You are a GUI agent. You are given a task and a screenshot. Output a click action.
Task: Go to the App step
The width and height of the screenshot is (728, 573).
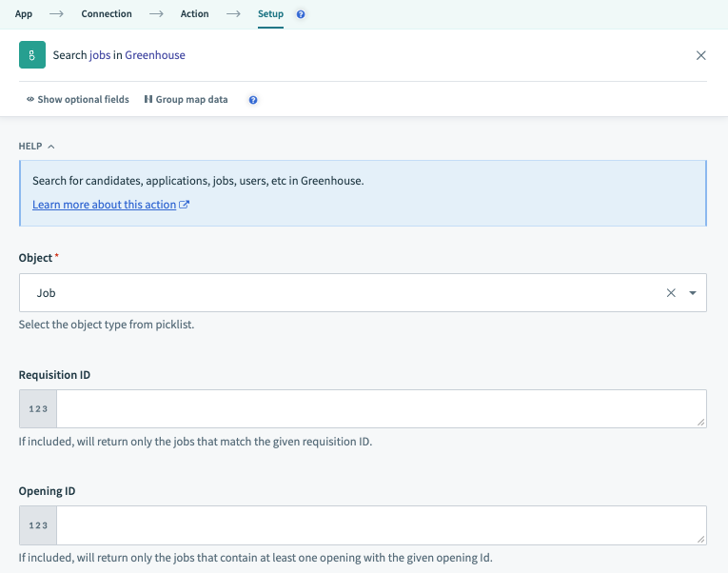(x=24, y=14)
